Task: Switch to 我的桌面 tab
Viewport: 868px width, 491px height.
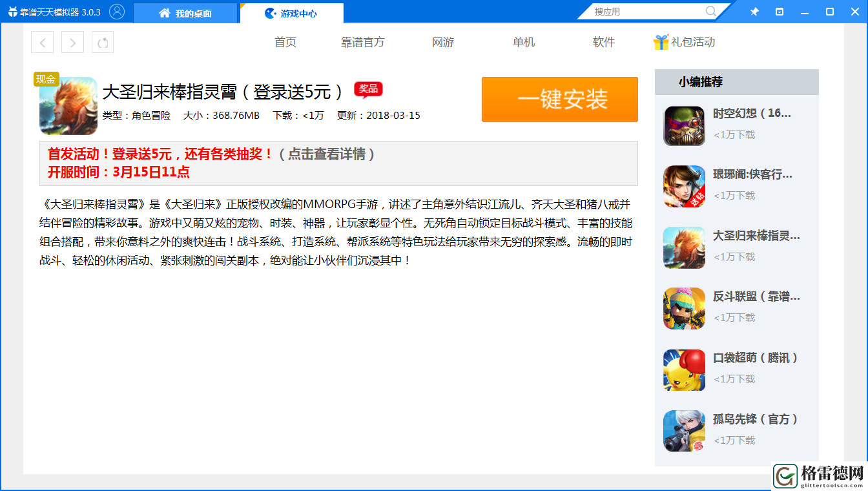Action: pos(185,13)
